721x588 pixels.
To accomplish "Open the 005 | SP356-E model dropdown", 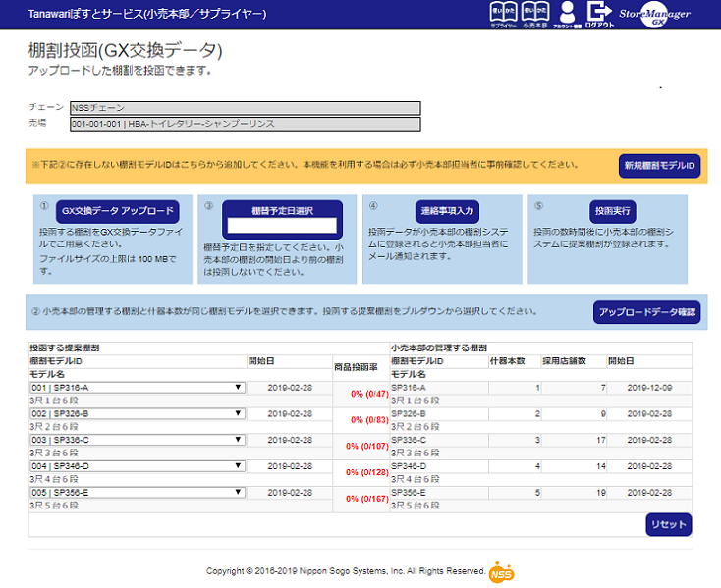I will (137, 492).
